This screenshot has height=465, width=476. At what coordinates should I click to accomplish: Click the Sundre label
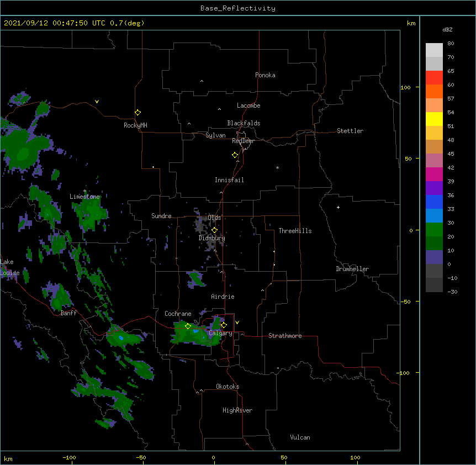point(161,216)
